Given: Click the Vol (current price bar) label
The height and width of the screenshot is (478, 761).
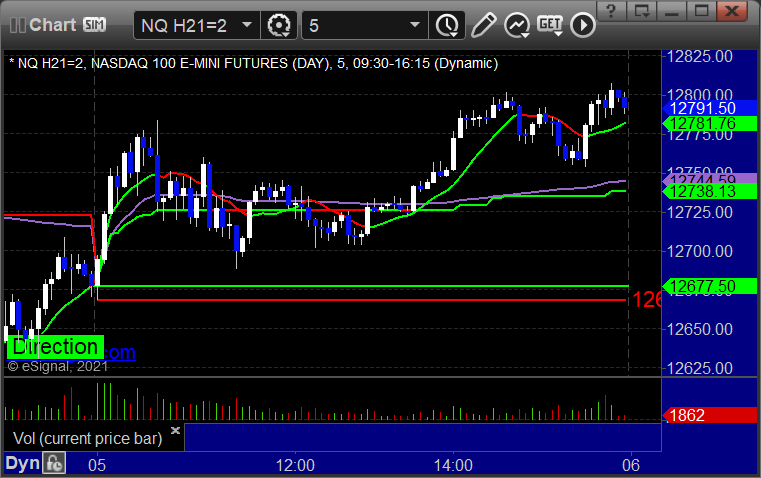Looking at the screenshot, I should 87,439.
